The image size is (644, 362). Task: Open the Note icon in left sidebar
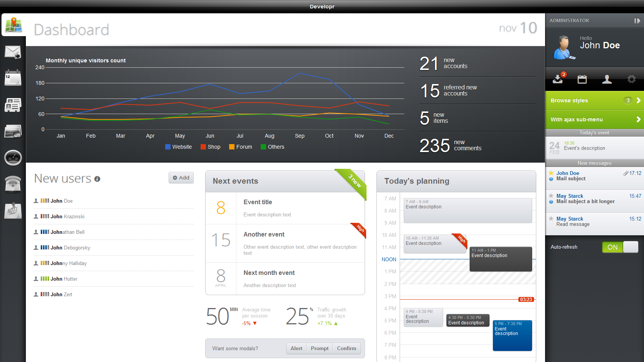tap(13, 211)
